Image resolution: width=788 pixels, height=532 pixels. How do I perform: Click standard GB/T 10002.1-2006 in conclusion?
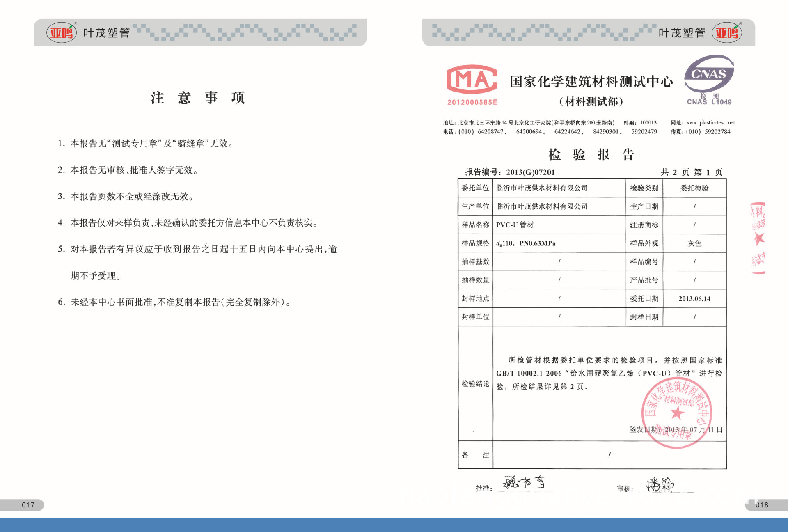point(529,374)
